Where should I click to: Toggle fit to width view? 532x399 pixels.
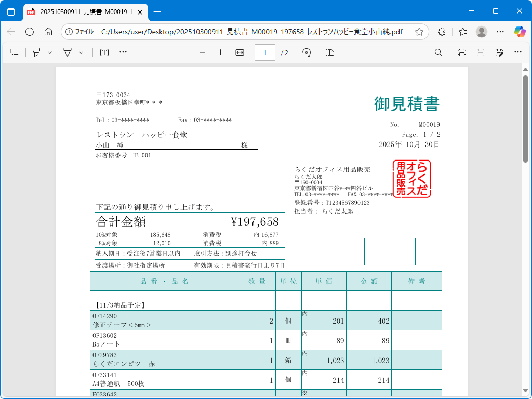tap(240, 52)
